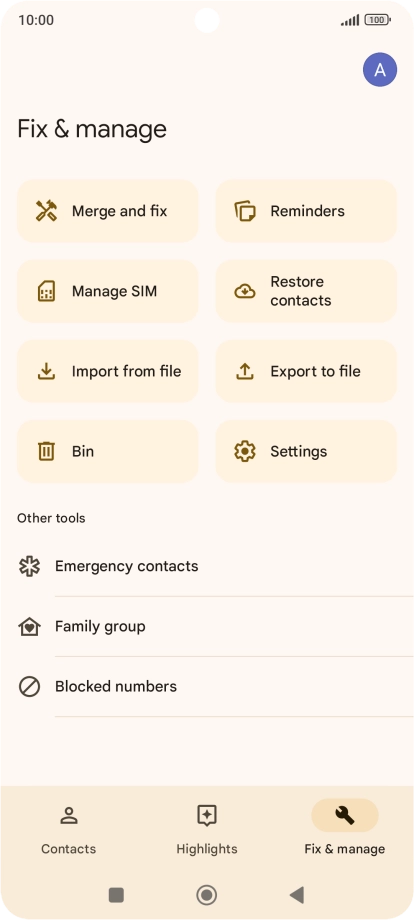Tap the Settings gear icon
This screenshot has width=414, height=920.
pyautogui.click(x=245, y=451)
